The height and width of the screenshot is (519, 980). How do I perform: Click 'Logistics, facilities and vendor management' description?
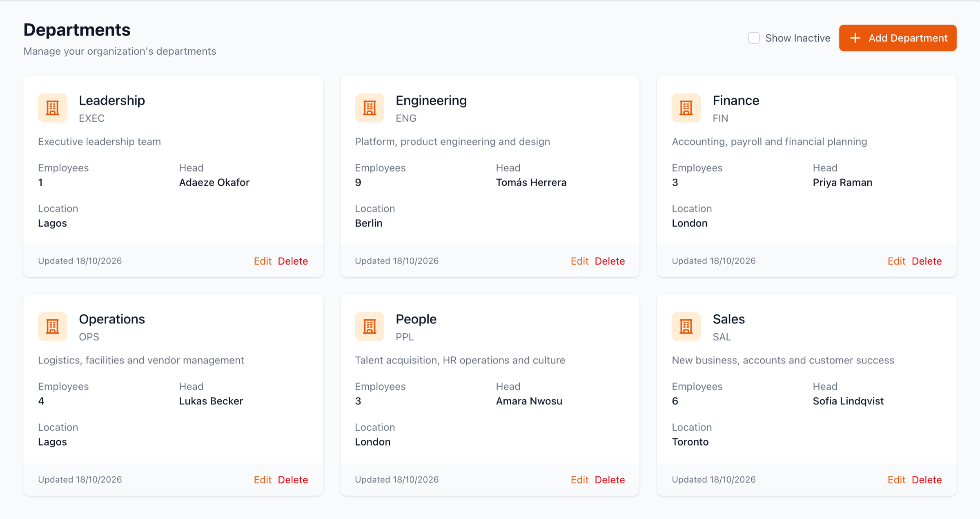(x=141, y=360)
